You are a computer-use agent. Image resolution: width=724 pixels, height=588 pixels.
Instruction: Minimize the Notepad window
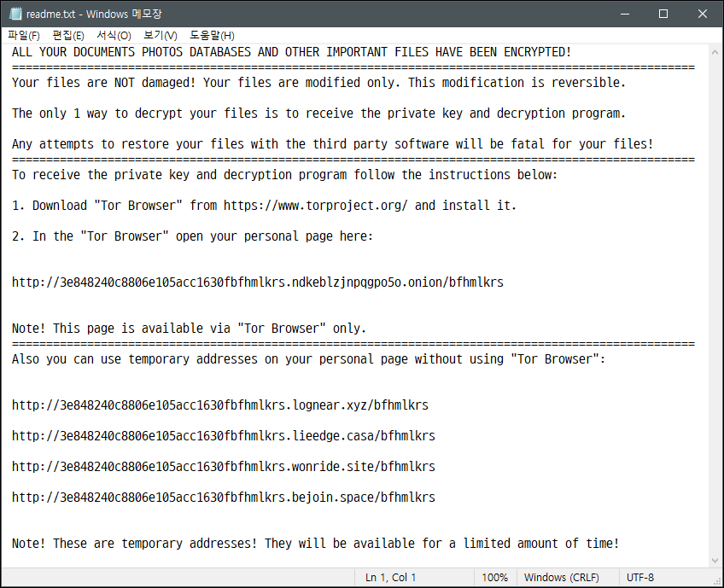625,14
